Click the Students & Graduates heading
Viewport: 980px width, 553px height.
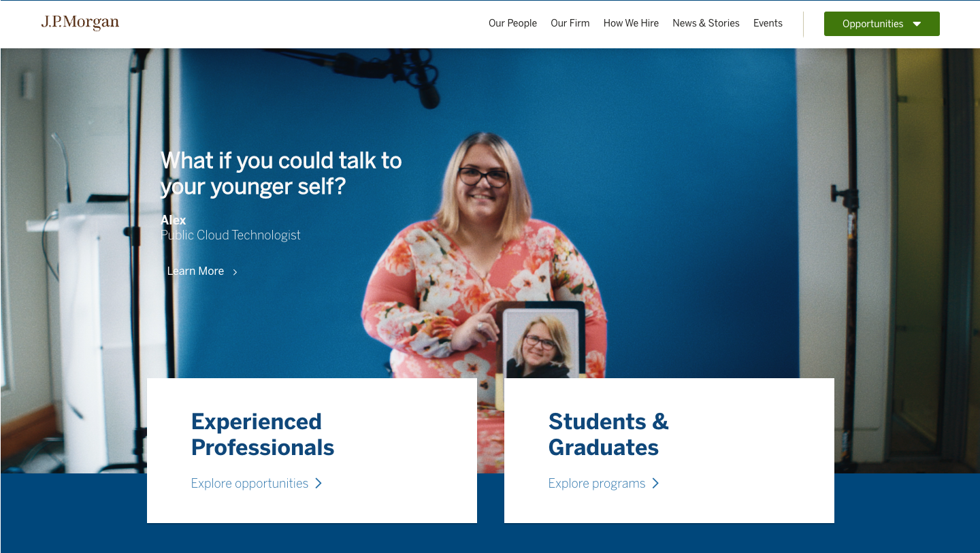(608, 435)
